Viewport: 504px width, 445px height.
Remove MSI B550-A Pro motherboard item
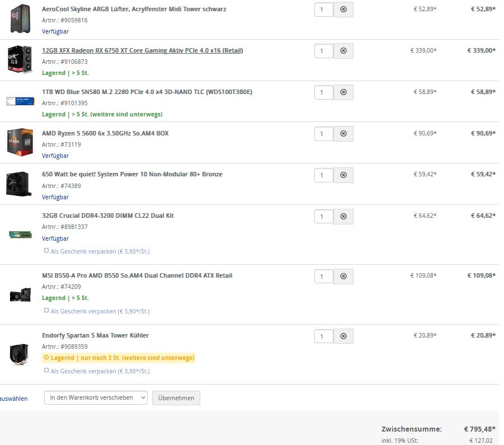[343, 277]
